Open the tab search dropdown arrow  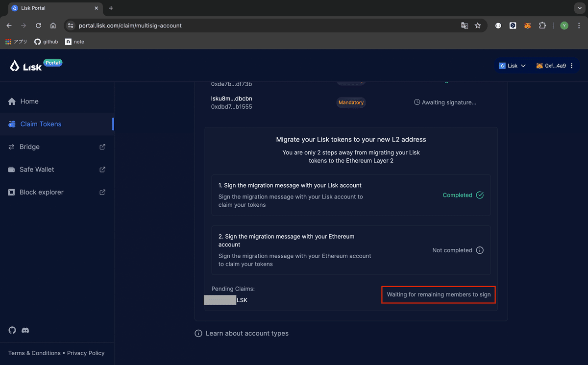coord(580,8)
